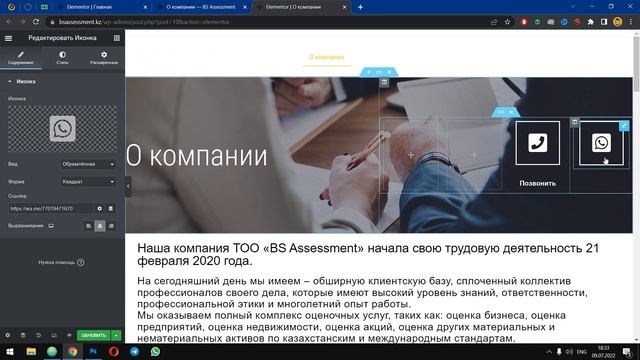
Task: Open File Explorer from the taskbar
Action: 31,351
